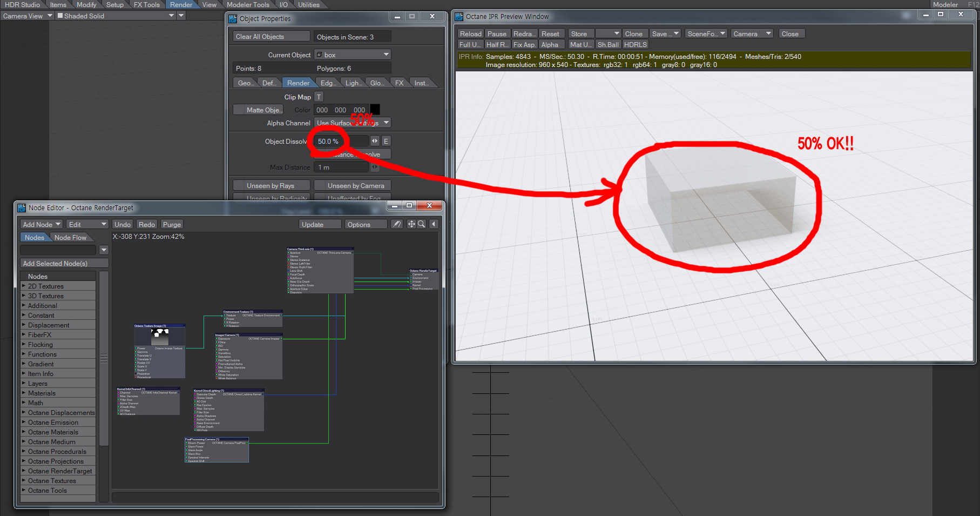
Task: Toggle the Matte Object checkbox
Action: coord(258,110)
